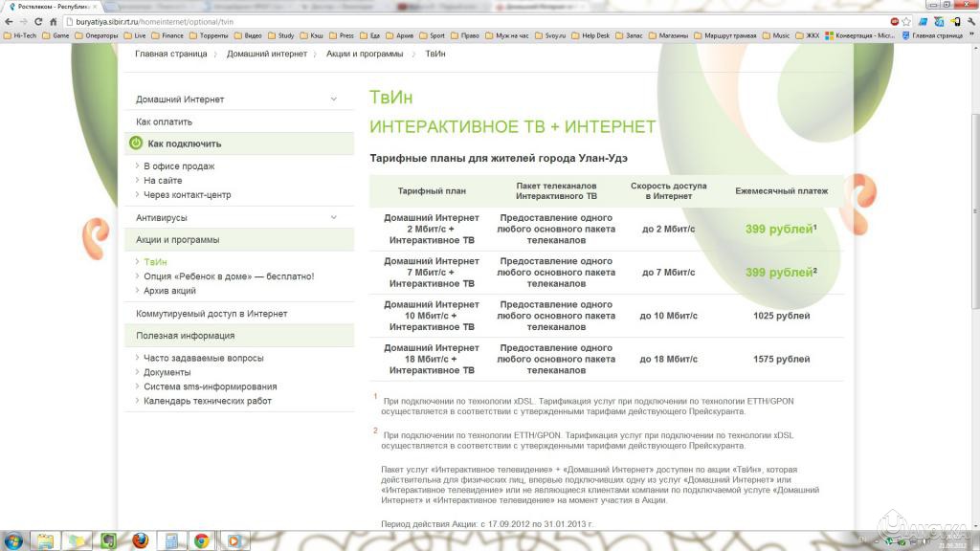
Task: Reload the page with the refresh icon
Action: click(36, 20)
